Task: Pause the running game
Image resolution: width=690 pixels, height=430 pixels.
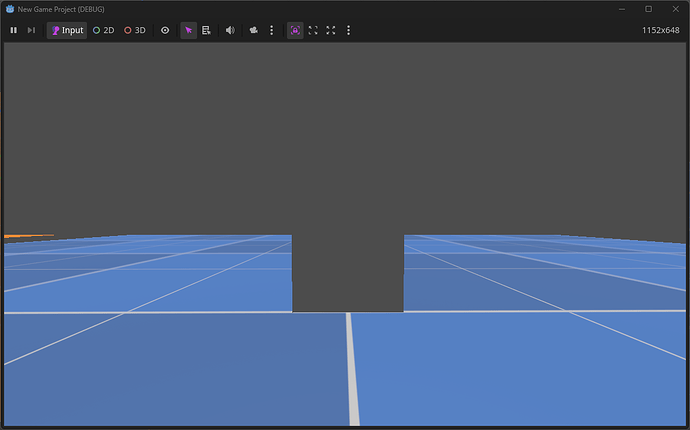Action: pos(14,30)
